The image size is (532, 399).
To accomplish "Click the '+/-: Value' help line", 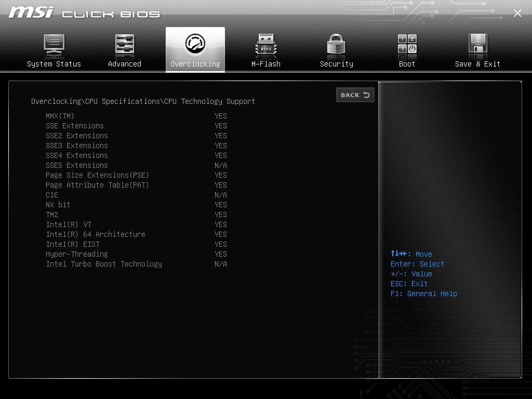I will click(411, 274).
